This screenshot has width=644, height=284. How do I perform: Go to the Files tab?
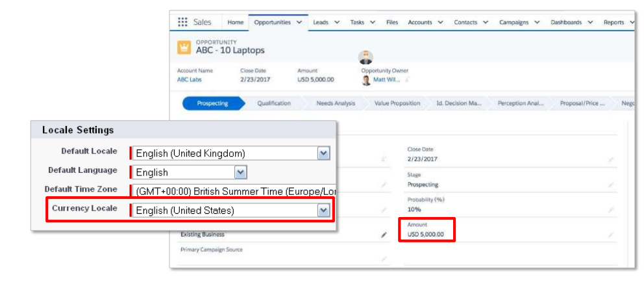click(392, 22)
